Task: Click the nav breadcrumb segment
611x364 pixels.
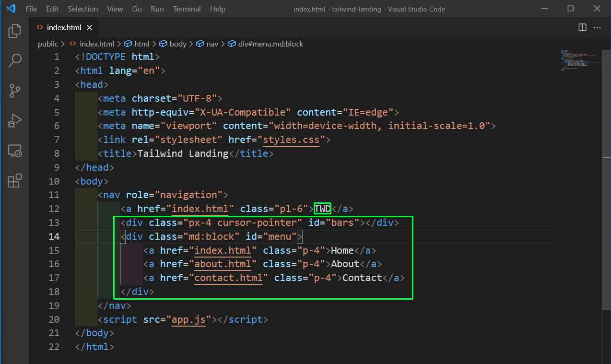Action: coord(207,44)
